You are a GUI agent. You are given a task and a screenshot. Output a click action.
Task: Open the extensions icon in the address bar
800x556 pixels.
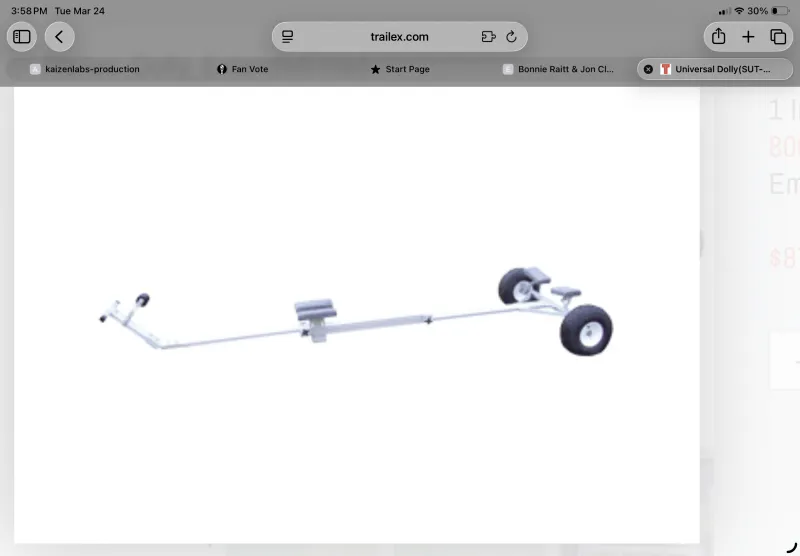pos(488,37)
